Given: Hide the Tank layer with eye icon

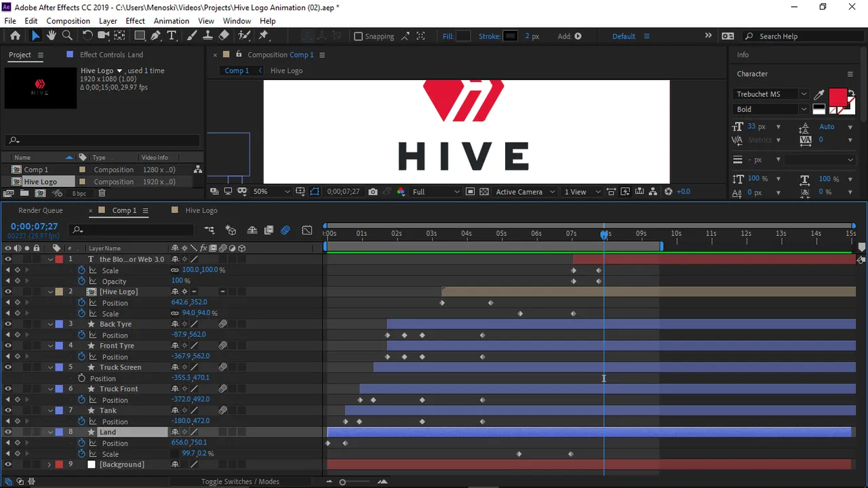Looking at the screenshot, I should (x=8, y=411).
